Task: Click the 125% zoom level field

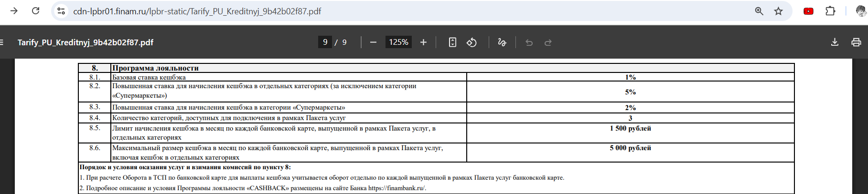Action: (398, 42)
